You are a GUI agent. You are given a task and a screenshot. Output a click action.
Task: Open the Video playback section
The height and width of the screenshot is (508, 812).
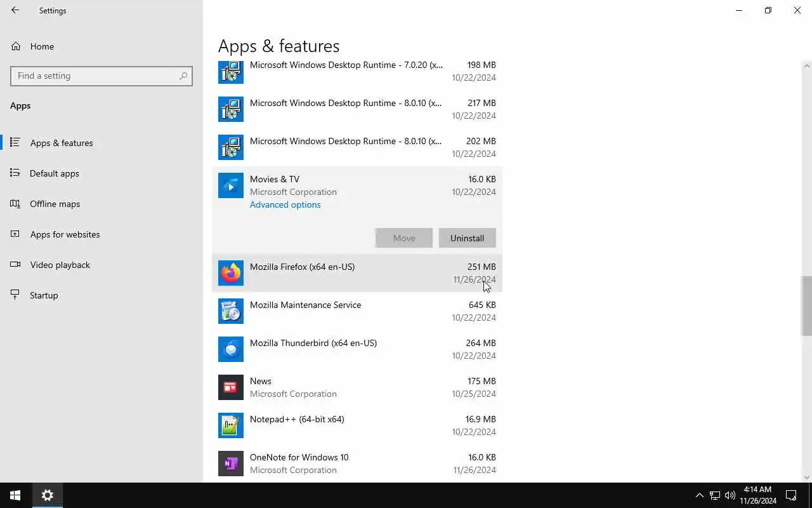coord(101,265)
